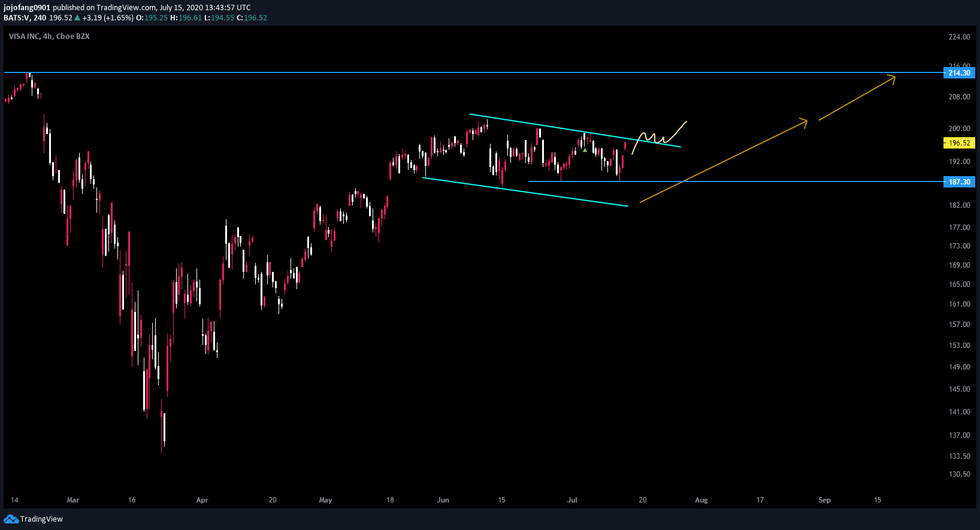This screenshot has width=980, height=530.
Task: Click the VISA INC, 4h, Cboe BZX title
Action: point(49,37)
